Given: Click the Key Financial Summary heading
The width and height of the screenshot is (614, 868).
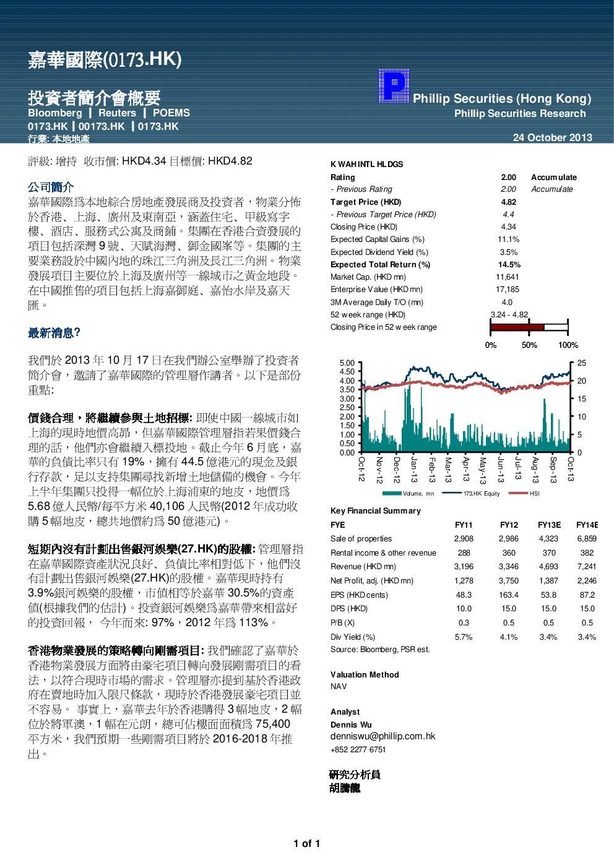Looking at the screenshot, I should (x=376, y=511).
